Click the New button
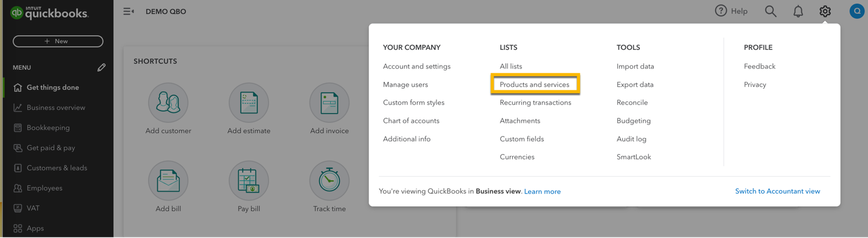Screen dimensions: 868x238 click(x=58, y=41)
